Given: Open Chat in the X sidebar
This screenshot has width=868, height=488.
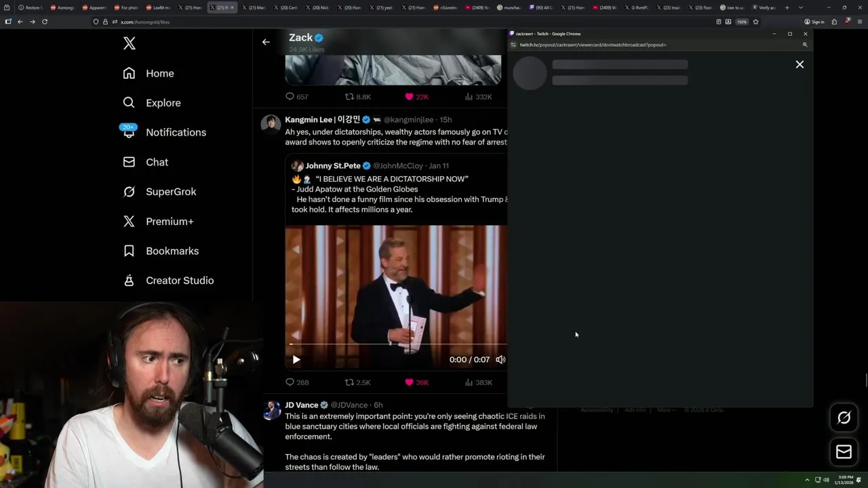Looking at the screenshot, I should pyautogui.click(x=145, y=162).
